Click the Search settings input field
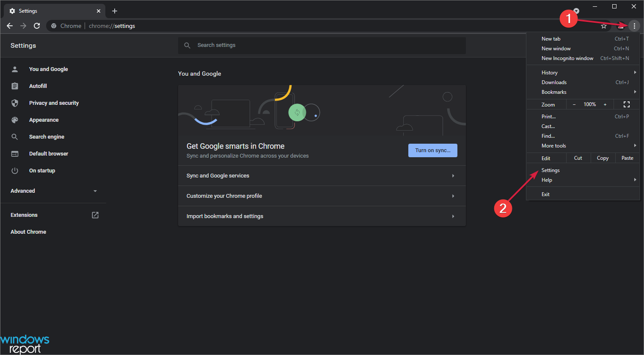 (322, 45)
